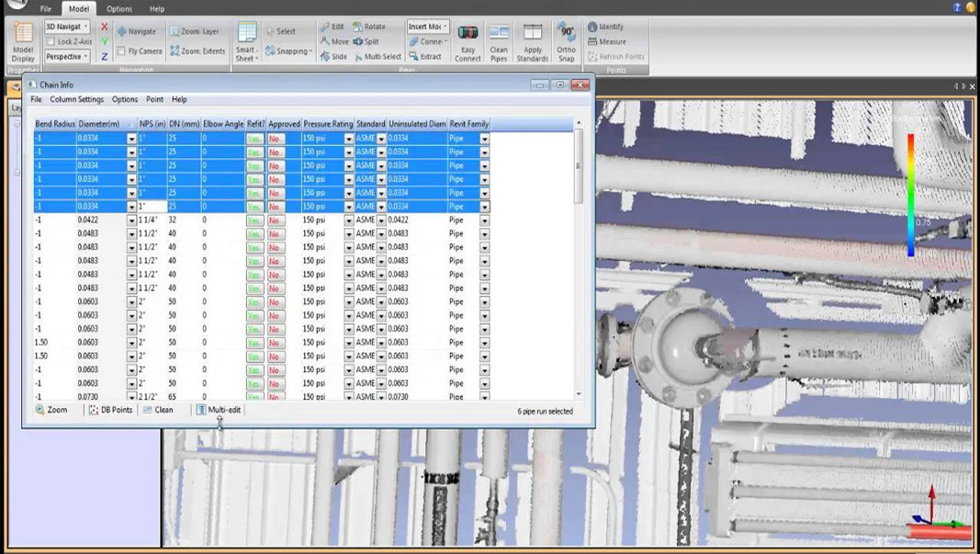
Task: Click the color scale legend bar
Action: click(x=910, y=195)
